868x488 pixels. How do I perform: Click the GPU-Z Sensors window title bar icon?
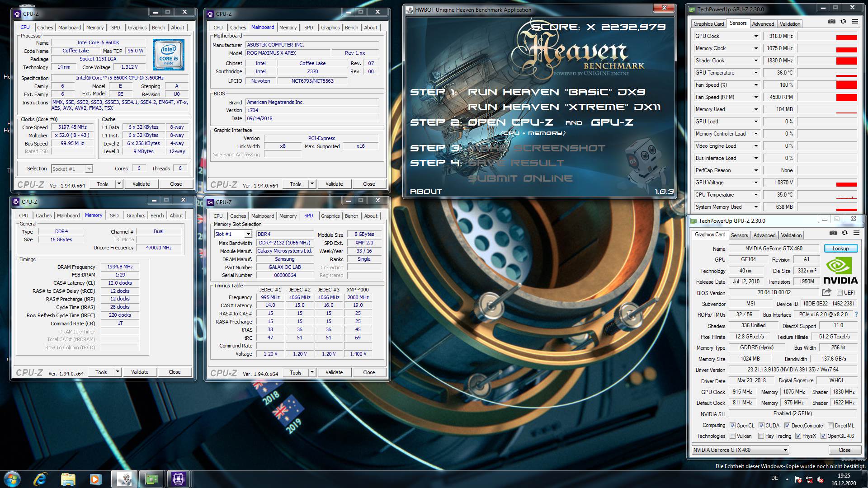coord(692,9)
